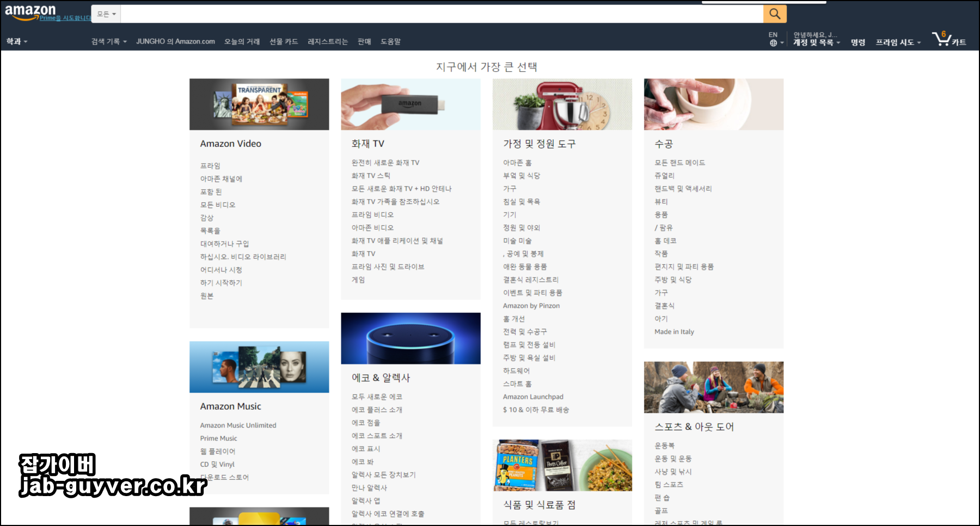Click the globe language icon
This screenshot has width=980, height=526.
[773, 43]
